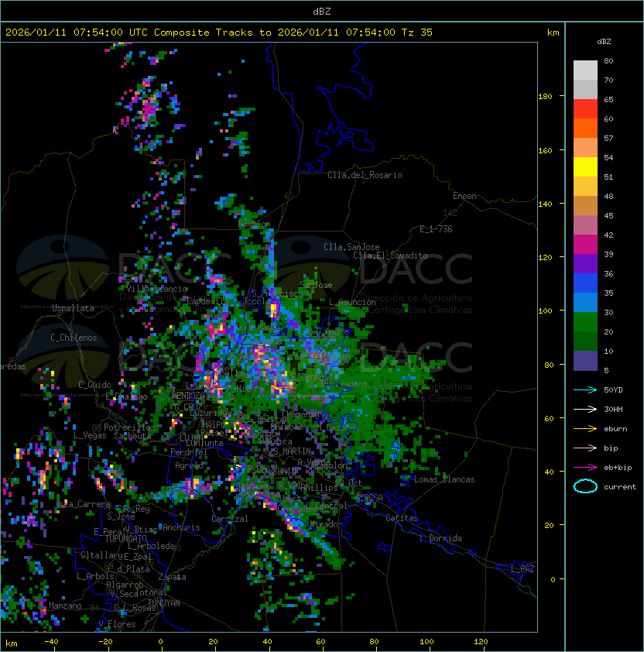This screenshot has width=644, height=652.
Task: Select the magenta 42–39 dBZ color swatch
Action: coord(585,245)
